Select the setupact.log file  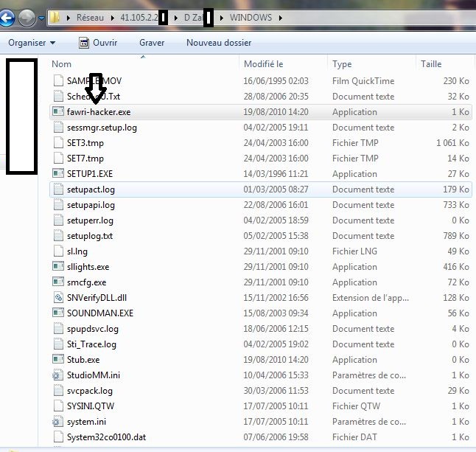(85, 190)
